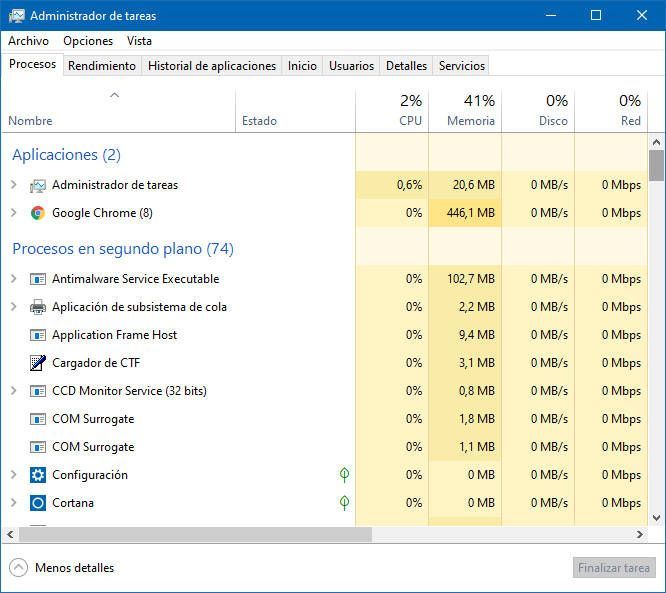Click the vertical scrollbar thumb
Image resolution: width=666 pixels, height=593 pixels.
tap(656, 166)
